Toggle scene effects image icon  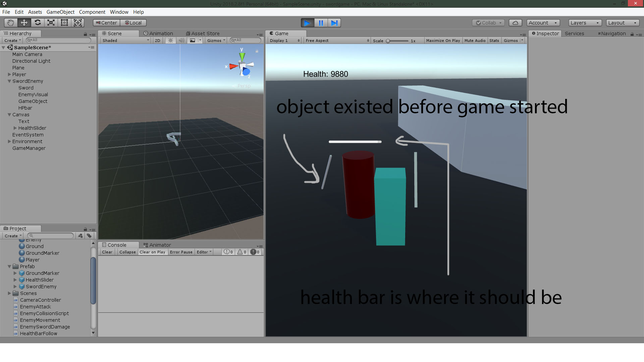[x=193, y=41]
